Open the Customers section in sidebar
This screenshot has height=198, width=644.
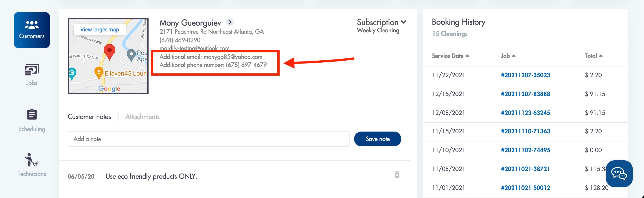pyautogui.click(x=32, y=30)
